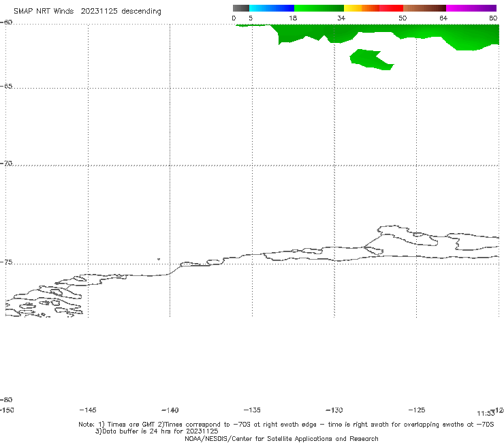Click the yellow-to-red segment of the color bar
This screenshot has width=504, height=443.
[x=373, y=8]
